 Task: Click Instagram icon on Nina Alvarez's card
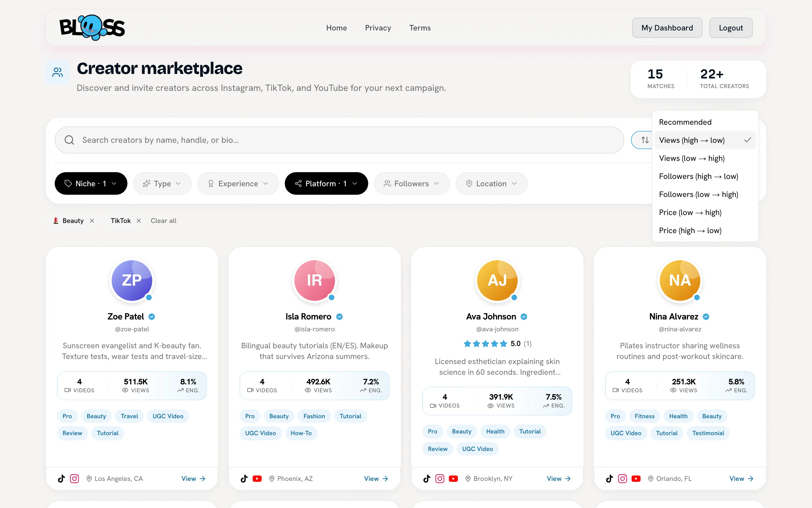point(623,478)
